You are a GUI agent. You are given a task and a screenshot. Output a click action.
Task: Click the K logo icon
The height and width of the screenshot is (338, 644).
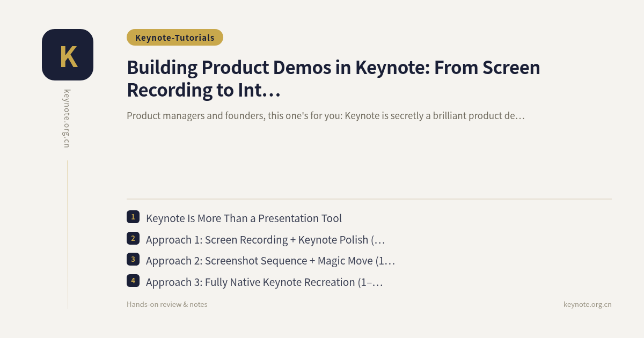click(x=68, y=55)
